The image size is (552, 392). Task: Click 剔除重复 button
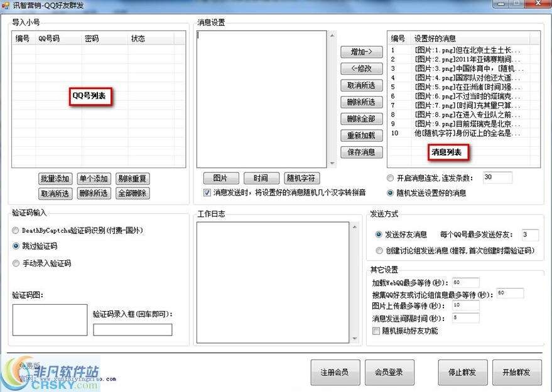133,178
